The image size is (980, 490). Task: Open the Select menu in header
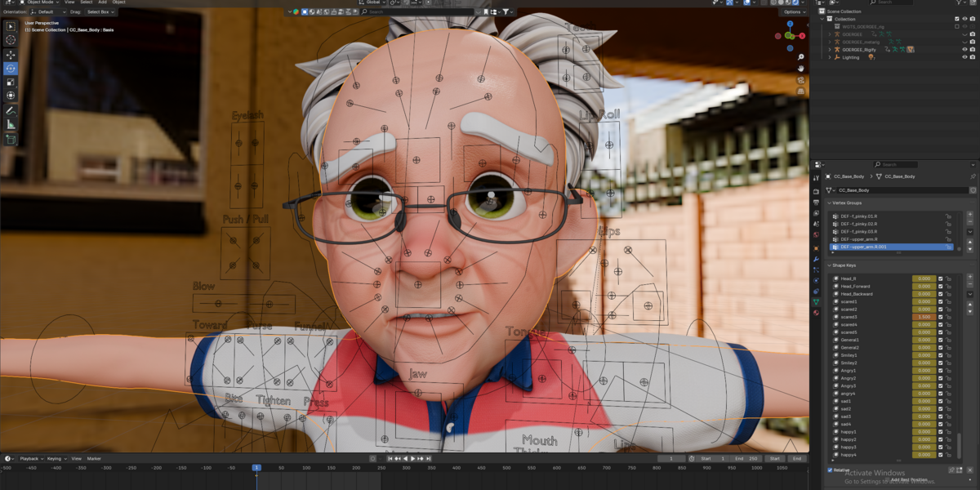(x=86, y=2)
